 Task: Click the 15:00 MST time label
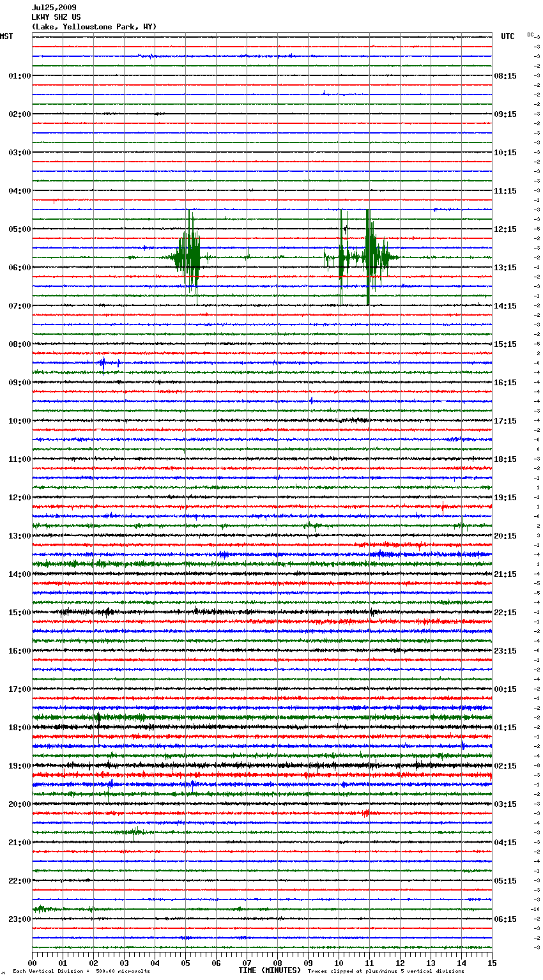[19, 613]
